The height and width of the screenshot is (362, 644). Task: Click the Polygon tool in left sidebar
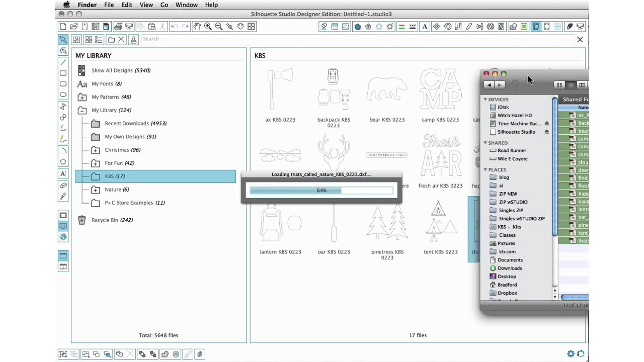[63, 161]
